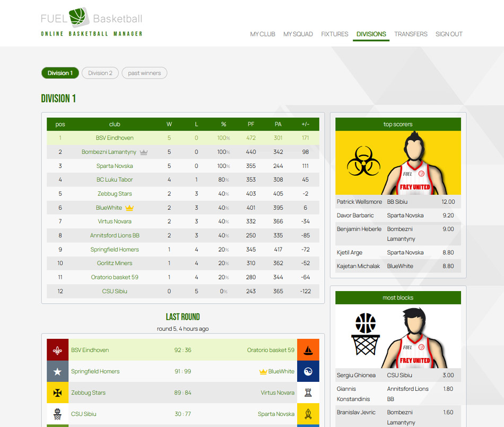Click the Oratorio basket 59 sailboat badge
Image resolution: width=504 pixels, height=427 pixels.
point(308,349)
